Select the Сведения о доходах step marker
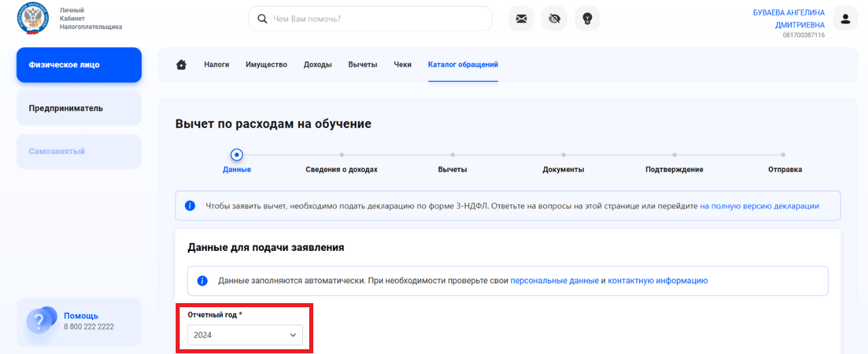The image size is (868, 354). pos(342,155)
